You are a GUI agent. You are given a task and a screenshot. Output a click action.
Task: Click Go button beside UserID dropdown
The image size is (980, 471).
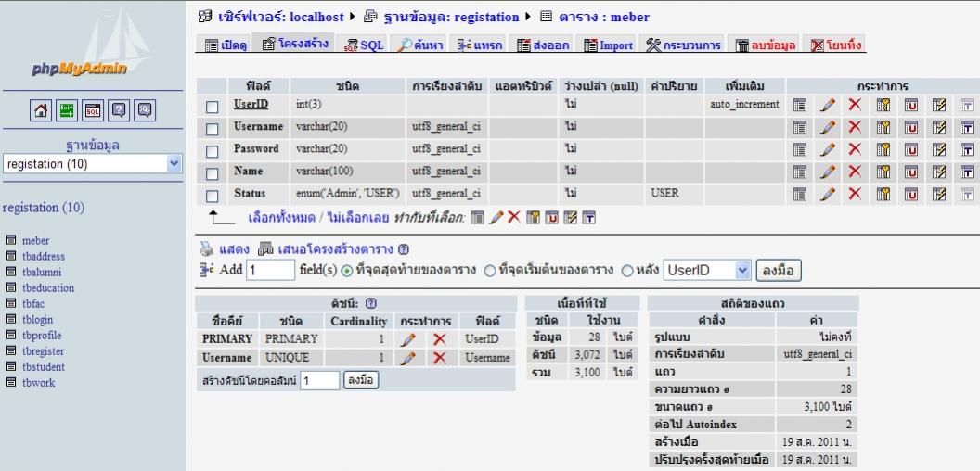pyautogui.click(x=778, y=271)
